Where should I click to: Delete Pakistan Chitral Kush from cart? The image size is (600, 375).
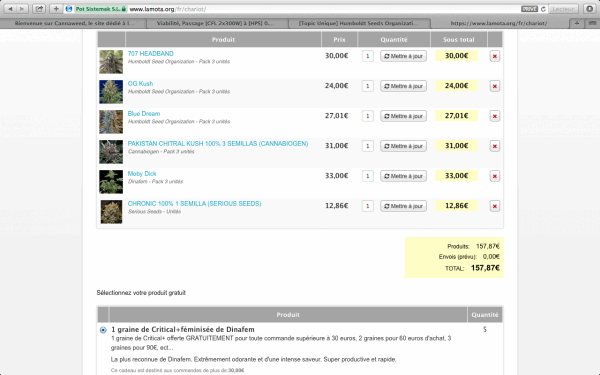tap(495, 146)
